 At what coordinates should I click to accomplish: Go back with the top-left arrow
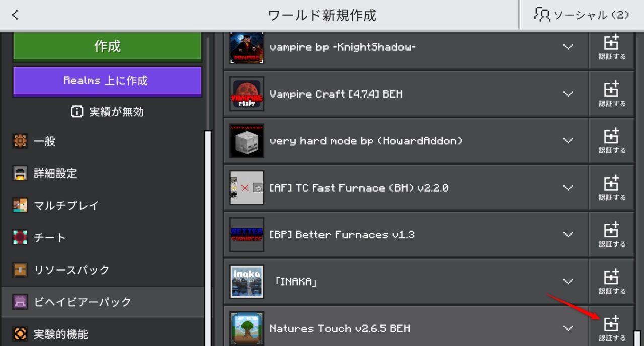(15, 15)
